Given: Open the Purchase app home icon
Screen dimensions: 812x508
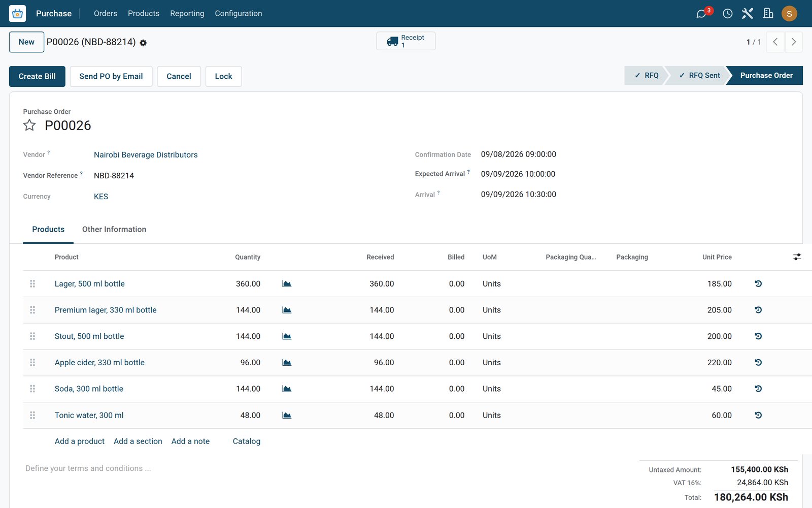Looking at the screenshot, I should point(17,14).
